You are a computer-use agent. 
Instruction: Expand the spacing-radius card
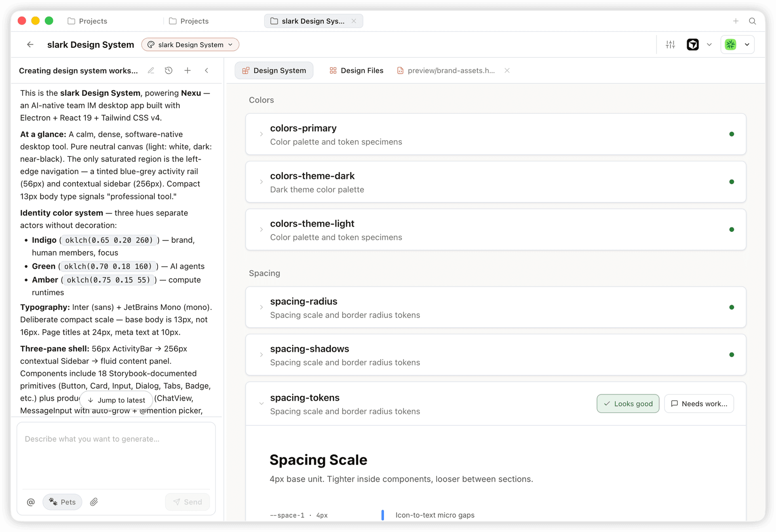261,307
